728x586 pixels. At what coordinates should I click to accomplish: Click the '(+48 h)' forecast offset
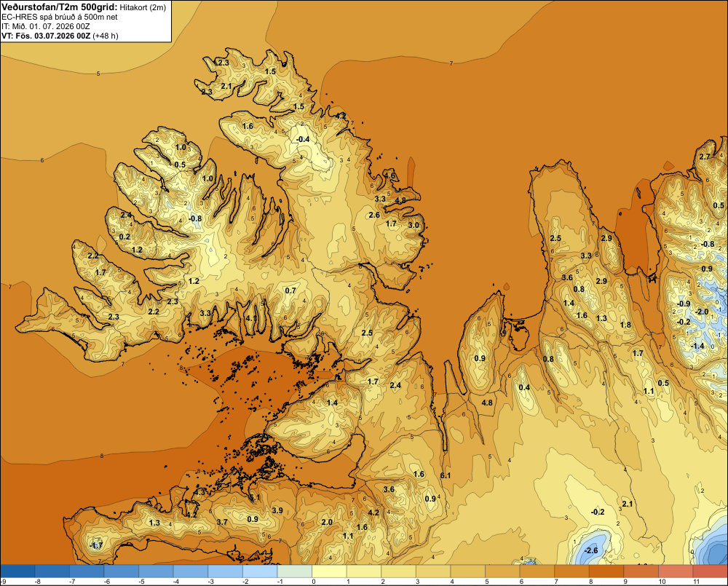point(106,36)
